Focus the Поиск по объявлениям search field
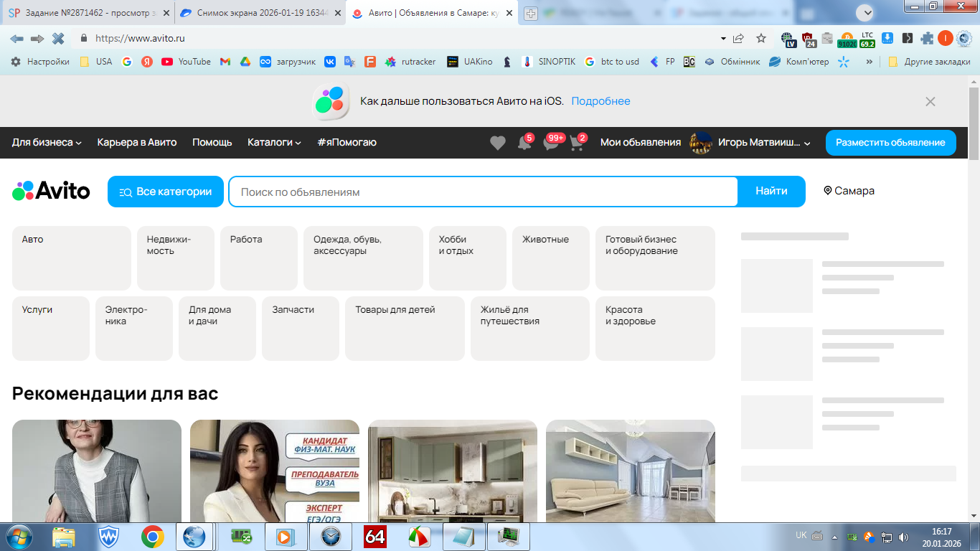The height and width of the screenshot is (551, 980). tap(484, 192)
